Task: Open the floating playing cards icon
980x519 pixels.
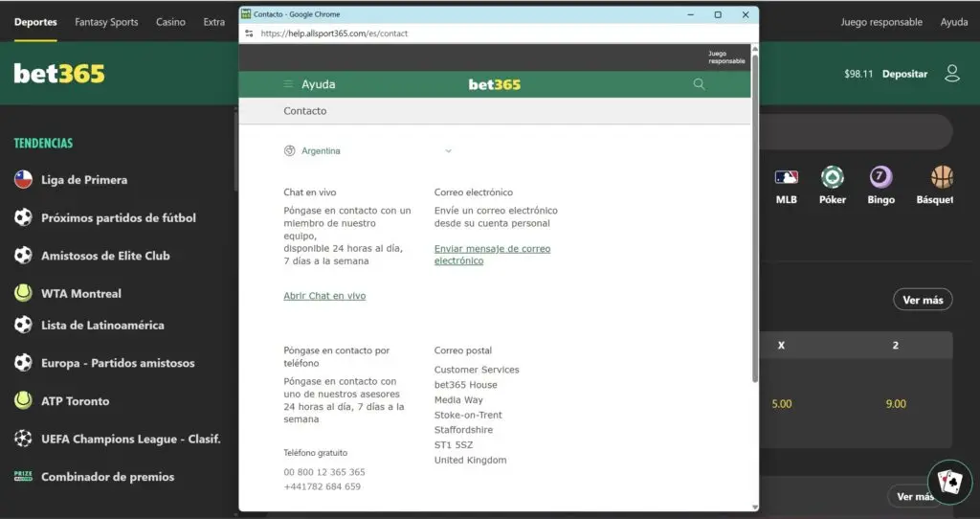Action: click(x=949, y=482)
